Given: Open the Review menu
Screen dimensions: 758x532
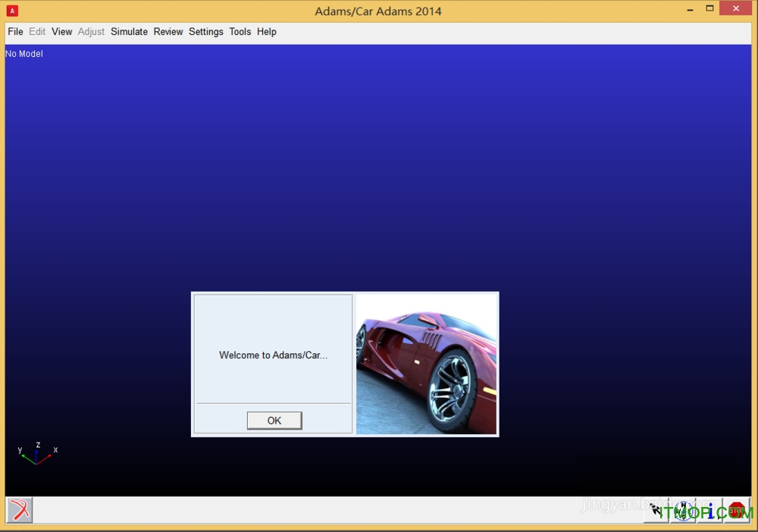Looking at the screenshot, I should pyautogui.click(x=168, y=31).
